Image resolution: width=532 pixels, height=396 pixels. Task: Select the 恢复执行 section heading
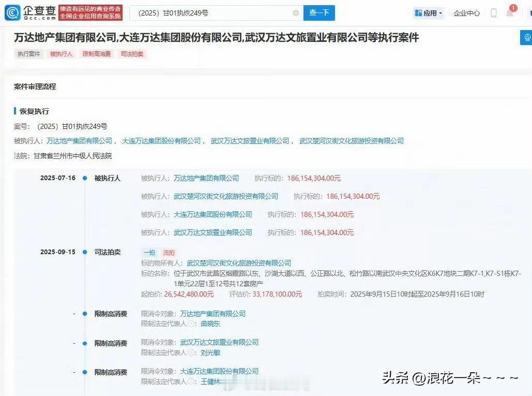(34, 111)
